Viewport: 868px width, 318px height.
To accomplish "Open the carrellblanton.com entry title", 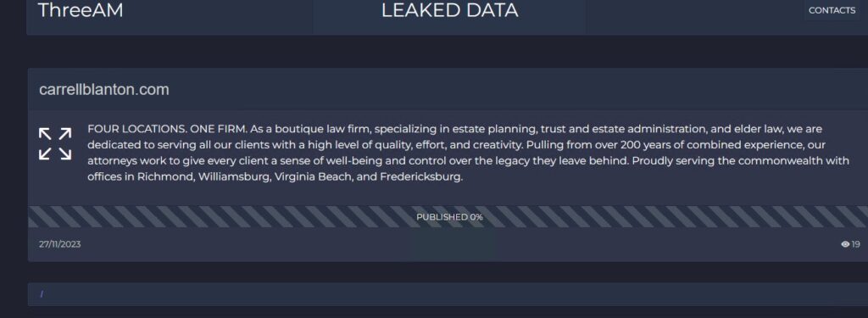I will point(104,90).
